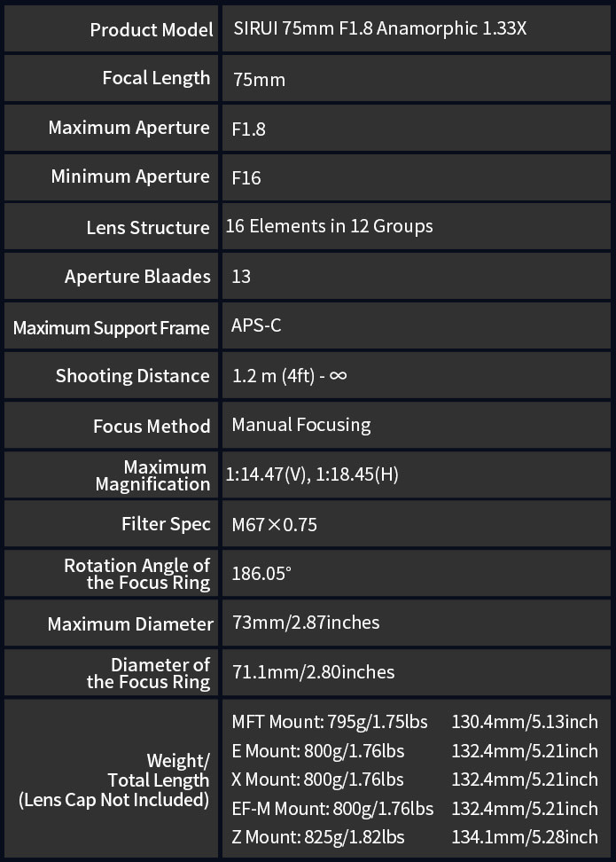The image size is (616, 862).
Task: Click the Focal Length label
Action: coord(156,78)
